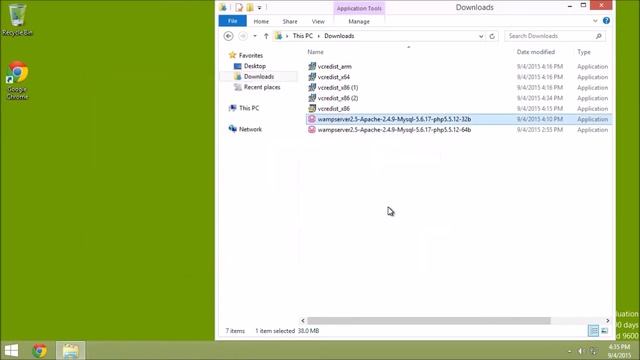The height and width of the screenshot is (360, 640).
Task: Open the Explorer Help icon
Action: [x=606, y=21]
